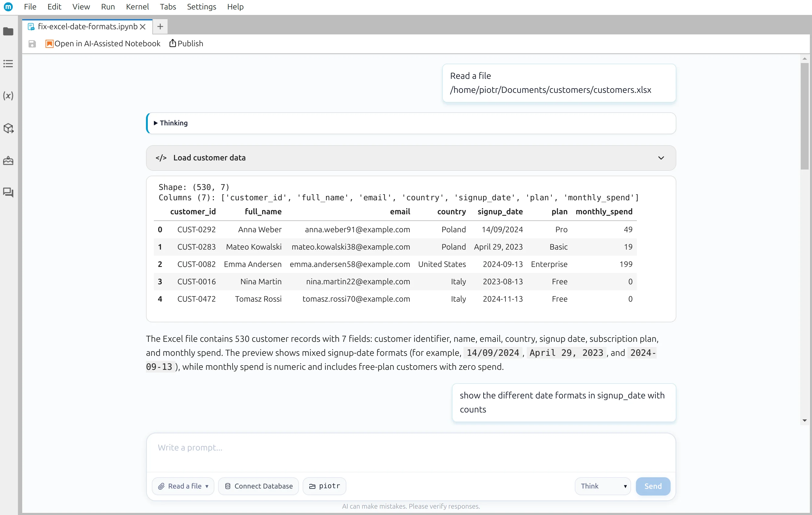Click the plan column header

point(560,212)
